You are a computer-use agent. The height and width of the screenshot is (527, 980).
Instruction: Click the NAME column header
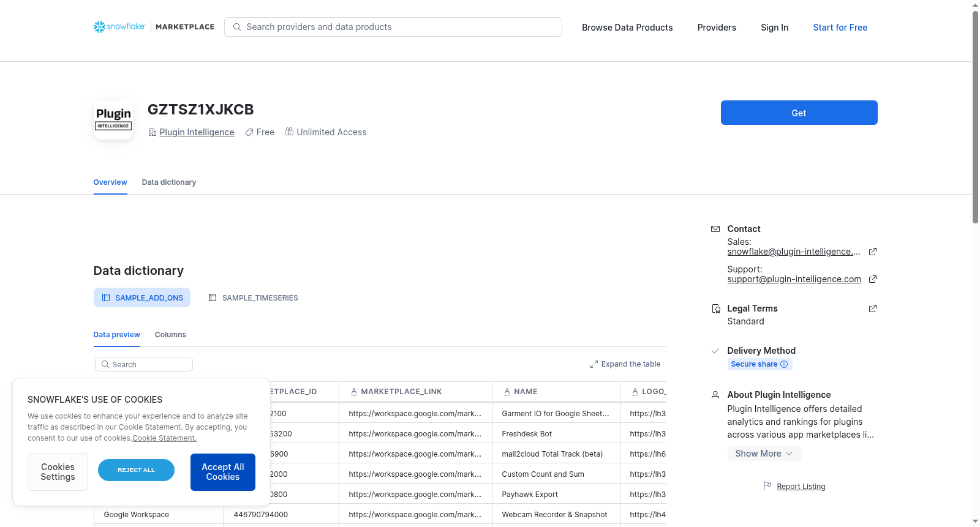click(556, 392)
